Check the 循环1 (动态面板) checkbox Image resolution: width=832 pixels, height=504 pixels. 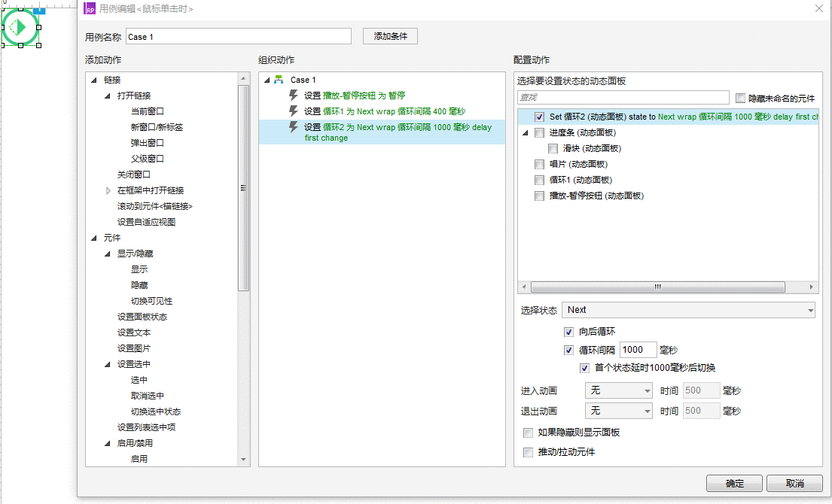539,181
